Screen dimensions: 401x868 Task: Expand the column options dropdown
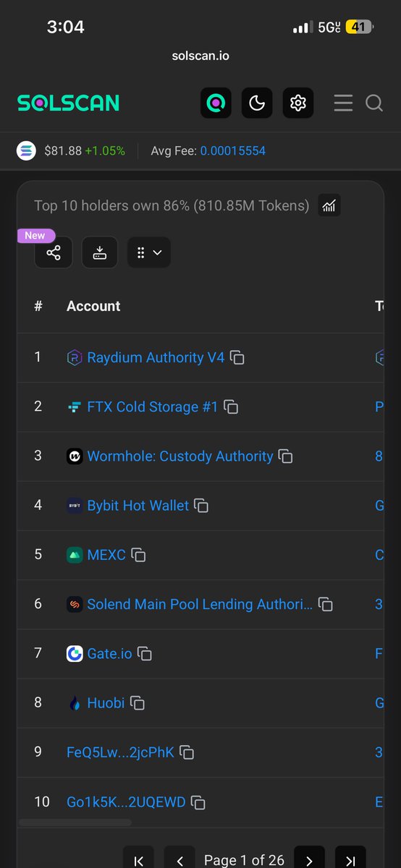pos(149,252)
